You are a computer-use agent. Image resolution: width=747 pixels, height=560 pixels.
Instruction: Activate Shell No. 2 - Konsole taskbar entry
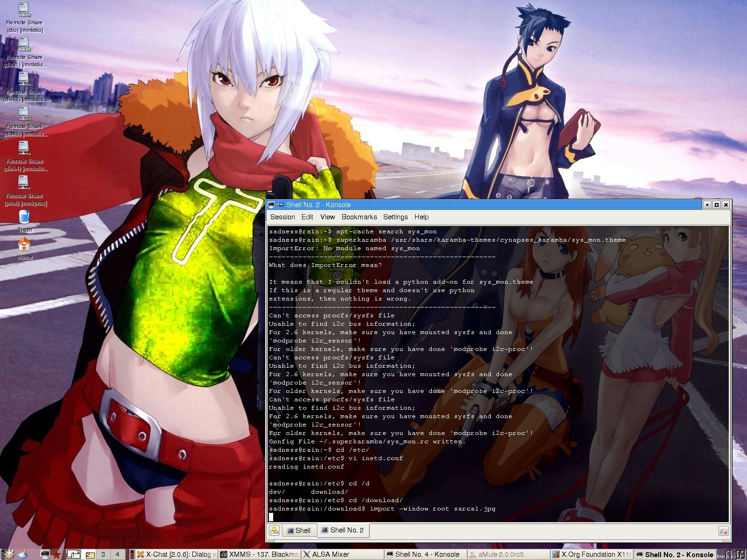click(675, 554)
